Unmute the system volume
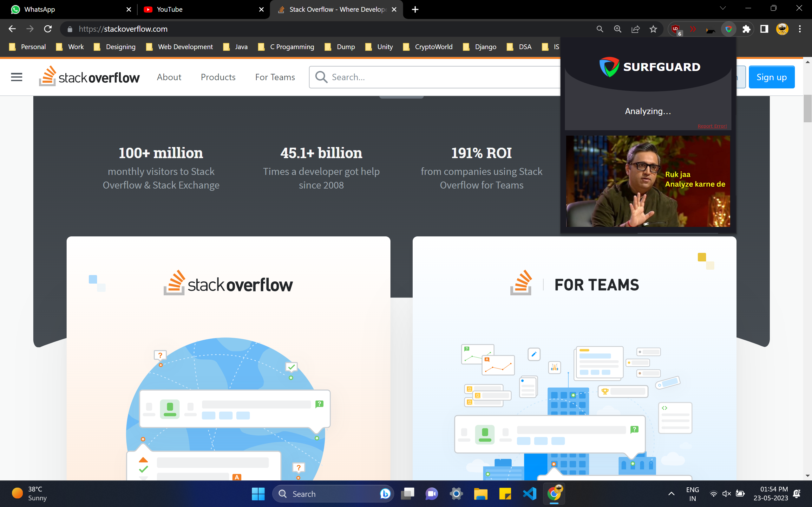 tap(727, 494)
